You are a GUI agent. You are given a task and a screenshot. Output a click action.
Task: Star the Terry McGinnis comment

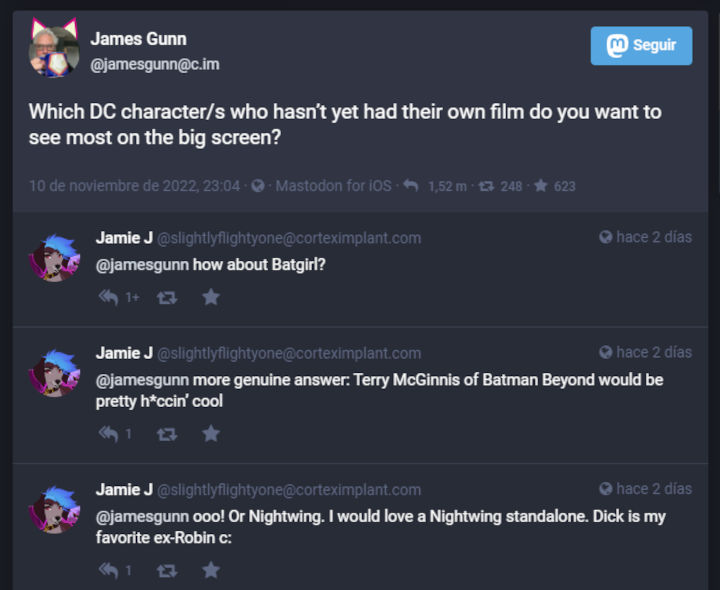211,434
